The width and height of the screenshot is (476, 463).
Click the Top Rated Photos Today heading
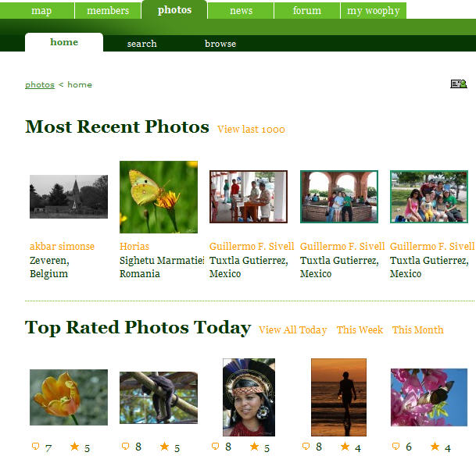[x=138, y=328]
